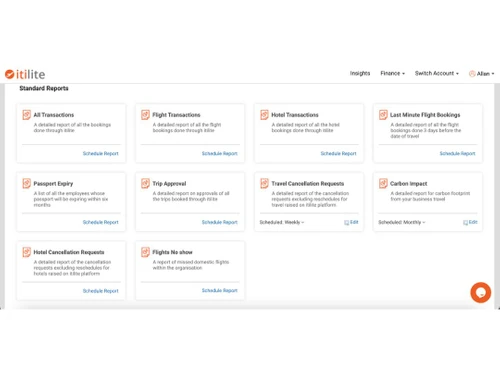Change the Scheduled Weekly frequency dropdown
The width and height of the screenshot is (500, 375).
pyautogui.click(x=282, y=222)
